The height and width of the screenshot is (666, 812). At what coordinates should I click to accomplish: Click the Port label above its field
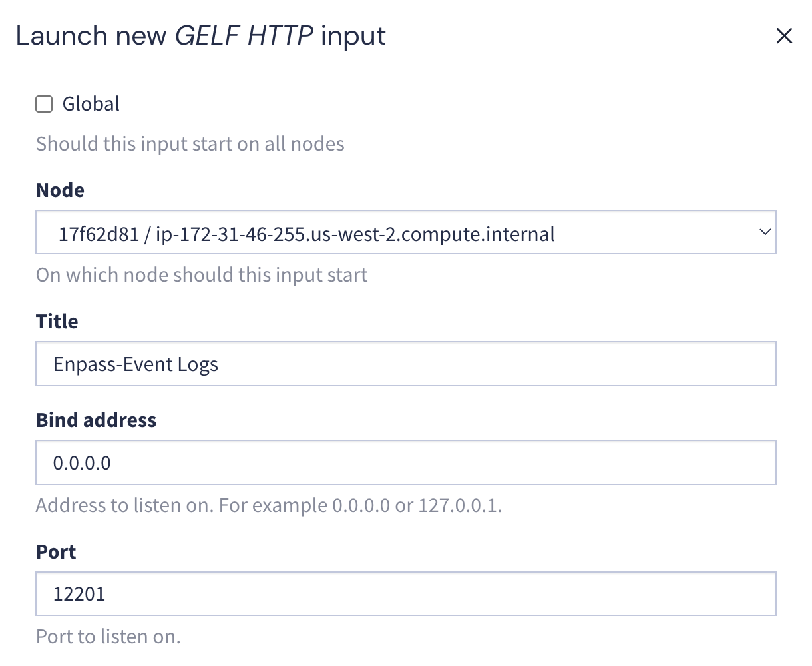[56, 551]
